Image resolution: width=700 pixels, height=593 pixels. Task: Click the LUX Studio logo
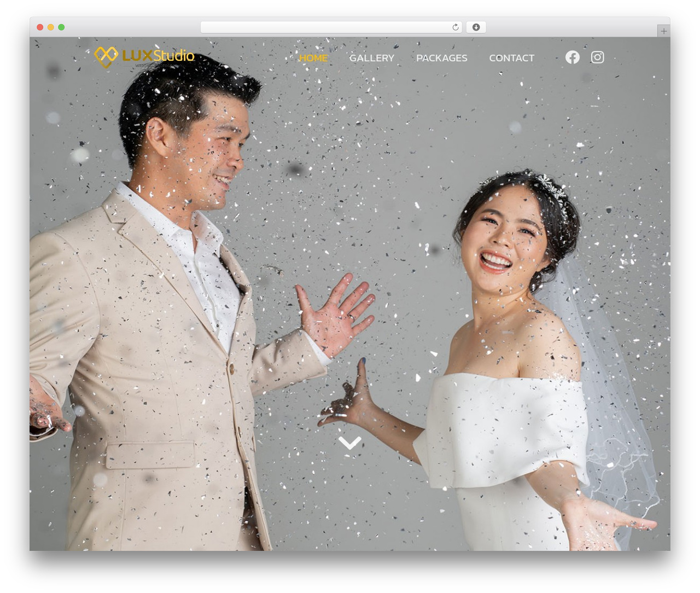144,57
